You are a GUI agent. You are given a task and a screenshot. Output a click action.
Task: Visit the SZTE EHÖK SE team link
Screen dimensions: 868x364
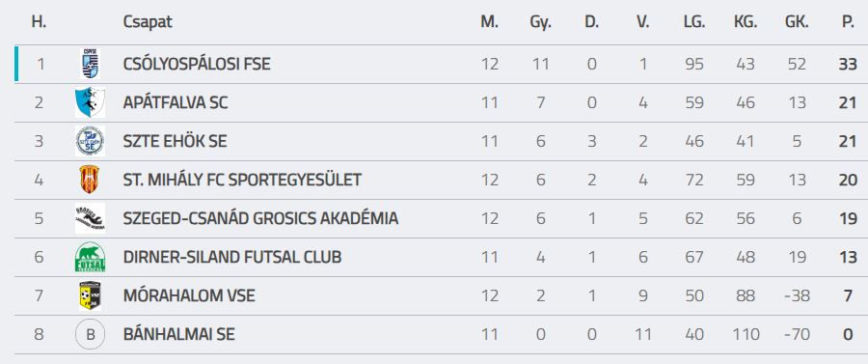point(175,141)
